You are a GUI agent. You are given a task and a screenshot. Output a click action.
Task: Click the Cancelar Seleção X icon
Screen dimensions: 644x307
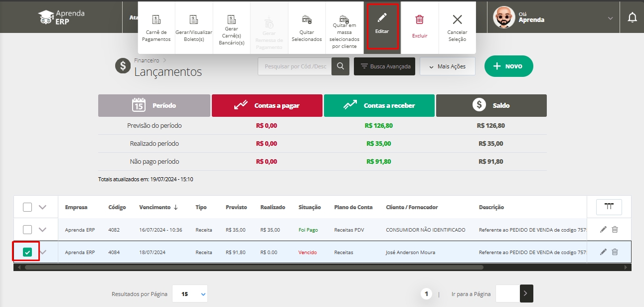click(457, 20)
